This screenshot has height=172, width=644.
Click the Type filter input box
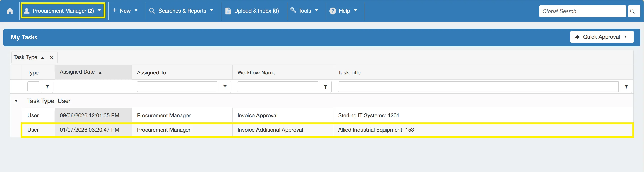tap(33, 87)
